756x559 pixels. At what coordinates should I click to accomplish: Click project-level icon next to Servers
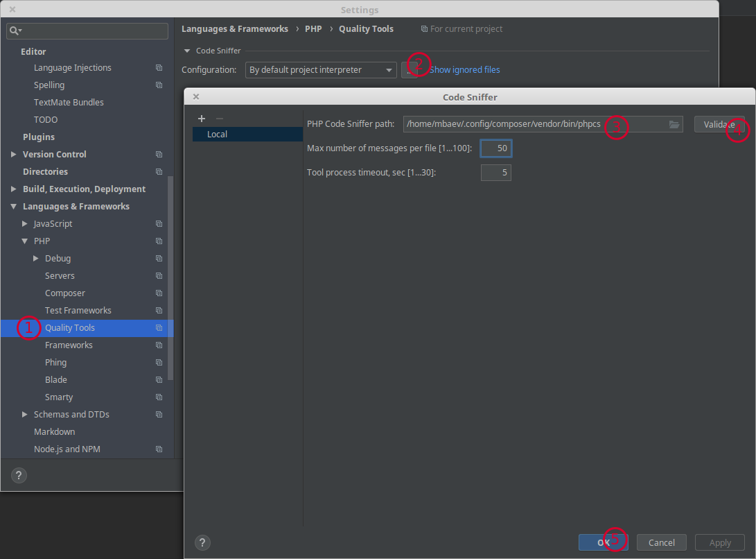pos(159,276)
